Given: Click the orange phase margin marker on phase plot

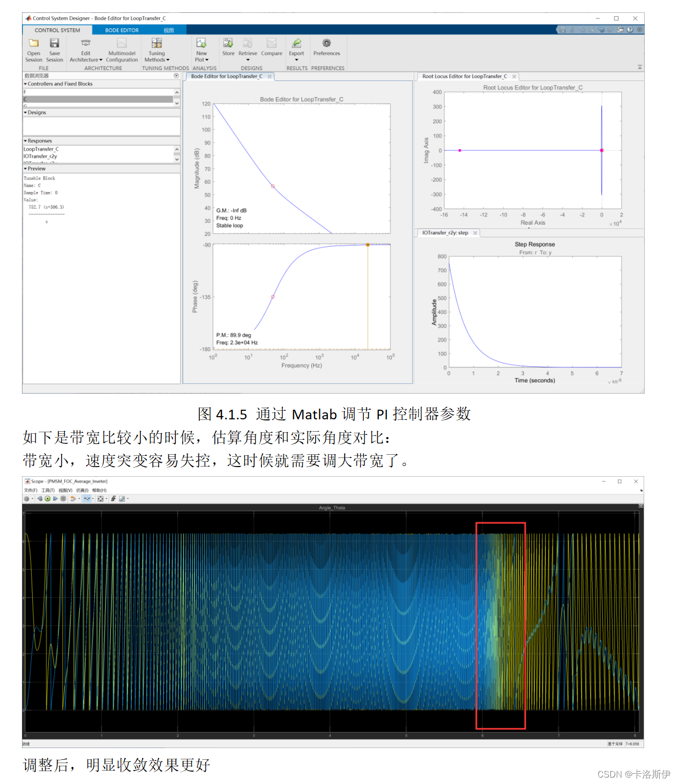Looking at the screenshot, I should (368, 245).
